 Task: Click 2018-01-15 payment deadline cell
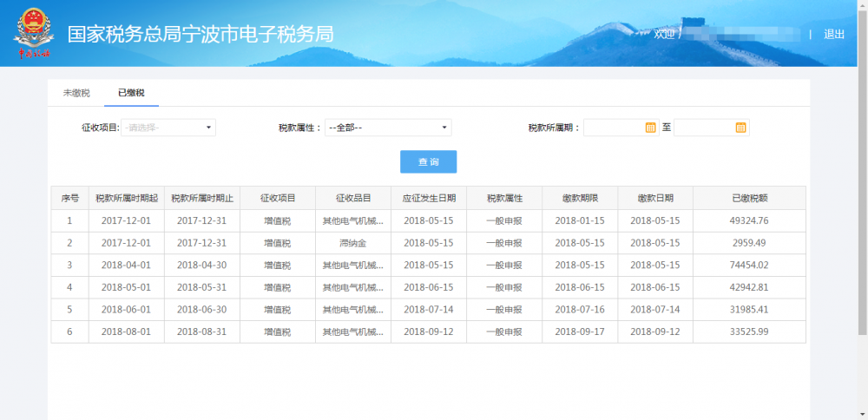(580, 220)
